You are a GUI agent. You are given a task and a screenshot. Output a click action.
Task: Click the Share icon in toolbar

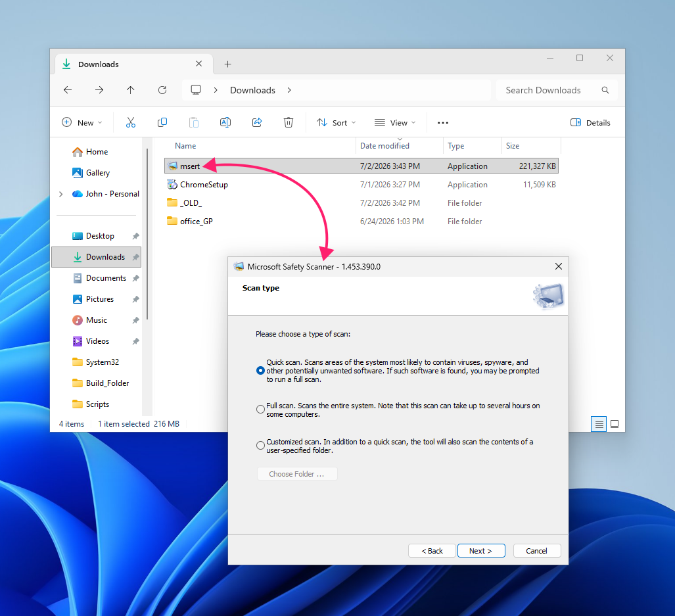tap(257, 123)
